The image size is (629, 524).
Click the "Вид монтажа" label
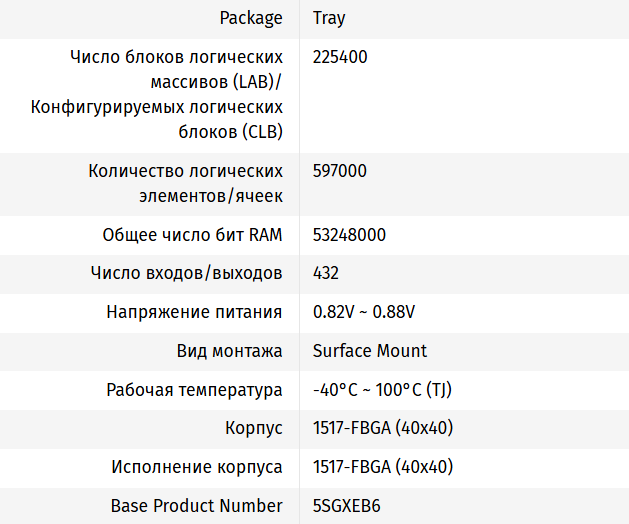[229, 351]
